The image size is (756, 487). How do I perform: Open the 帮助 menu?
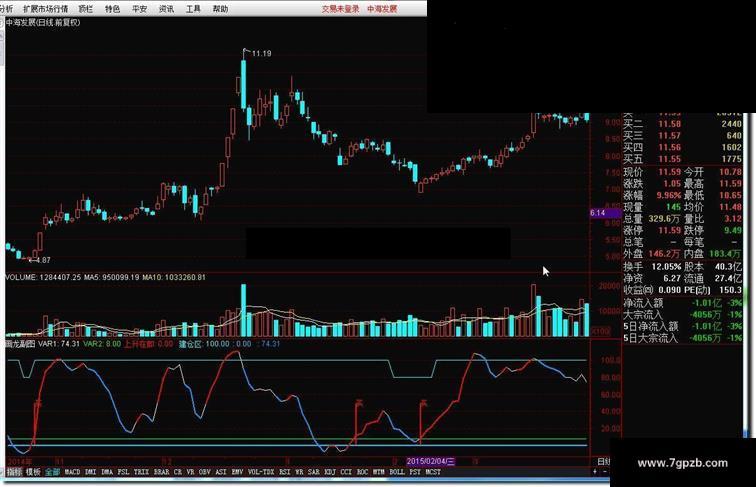[220, 9]
